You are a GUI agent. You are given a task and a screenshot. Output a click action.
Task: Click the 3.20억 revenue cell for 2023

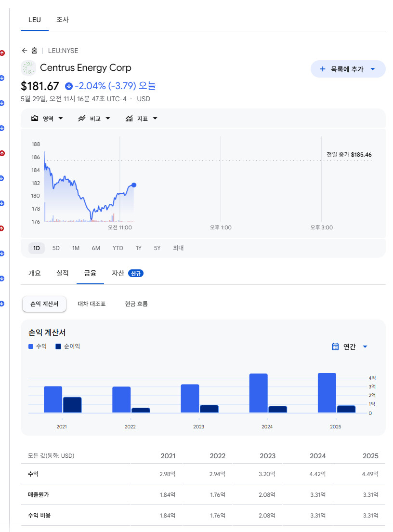pyautogui.click(x=267, y=474)
